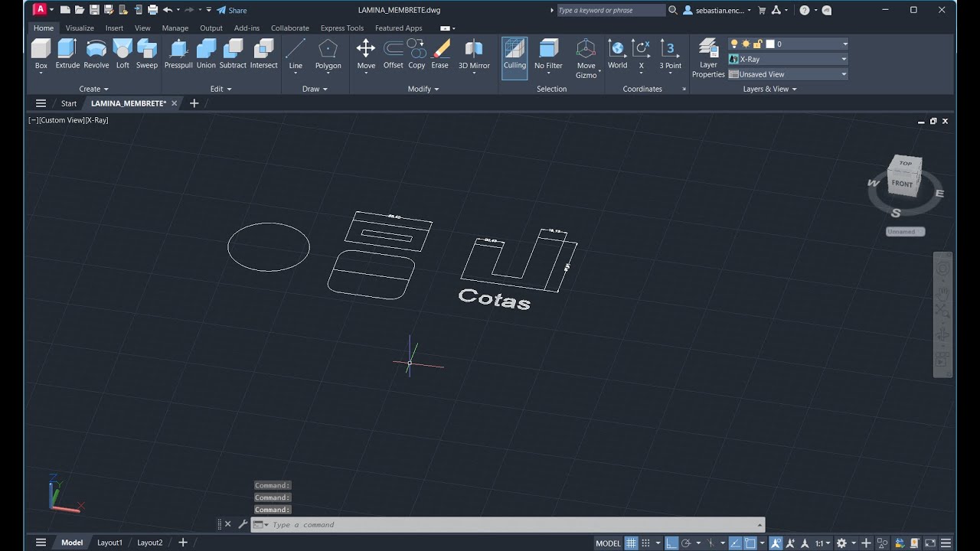Switch to Layout1 tab
The height and width of the screenshot is (551, 980).
click(x=109, y=543)
